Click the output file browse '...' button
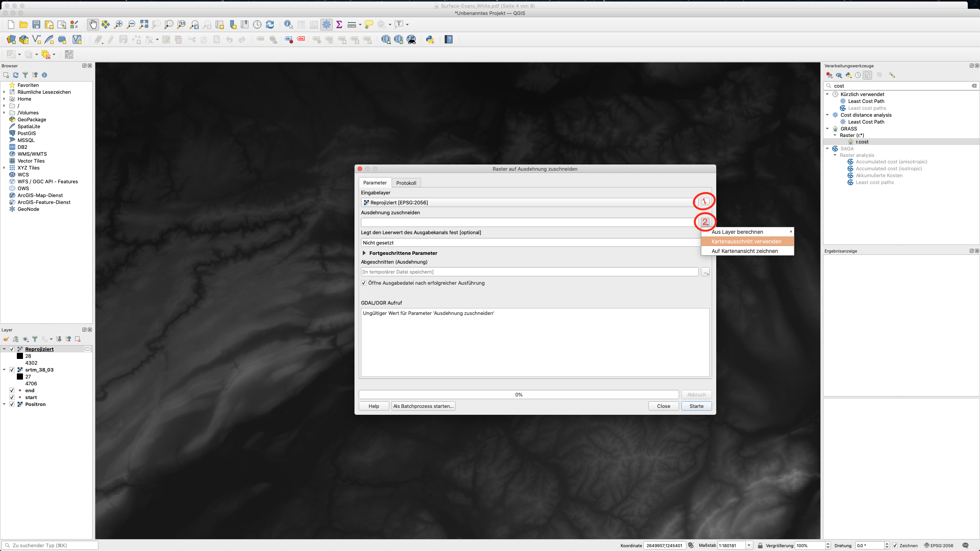 pos(705,272)
